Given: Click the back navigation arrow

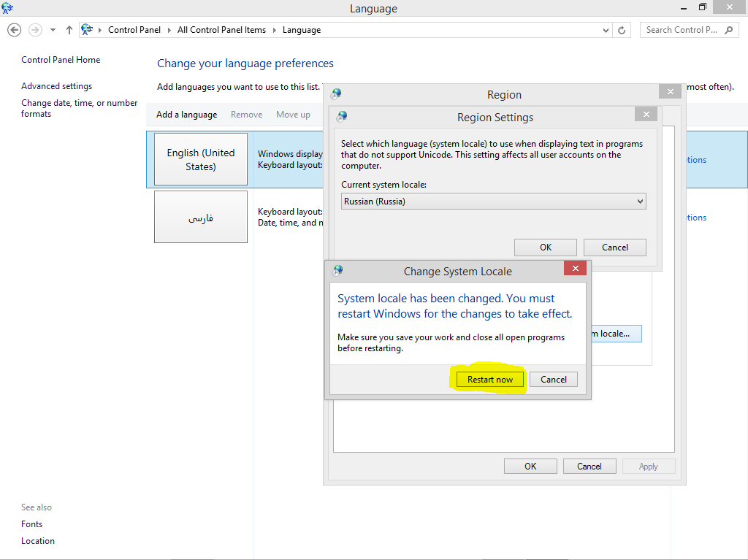Looking at the screenshot, I should coord(14,30).
